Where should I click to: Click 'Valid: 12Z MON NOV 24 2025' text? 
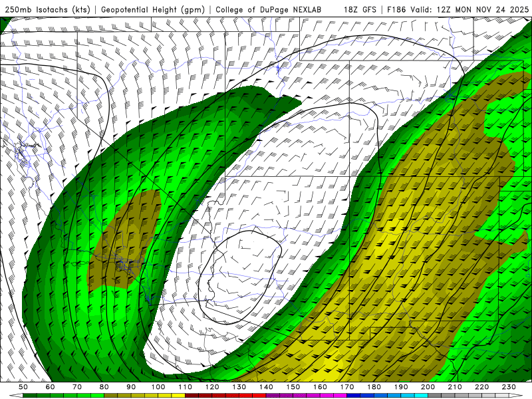point(469,10)
